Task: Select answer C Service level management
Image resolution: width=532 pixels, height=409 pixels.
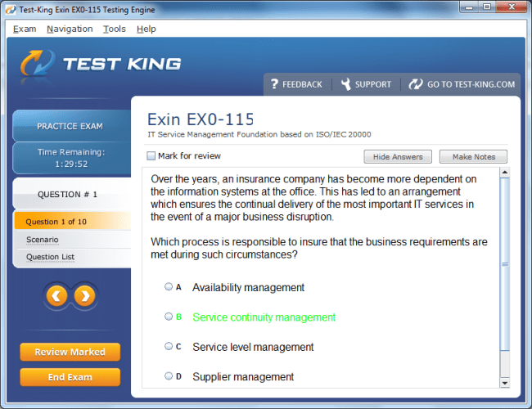Action: point(169,346)
